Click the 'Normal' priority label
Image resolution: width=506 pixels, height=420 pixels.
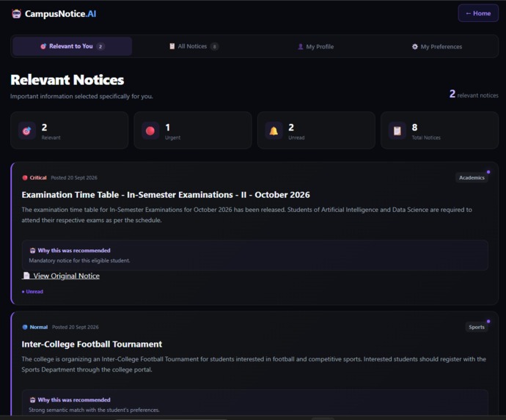39,327
